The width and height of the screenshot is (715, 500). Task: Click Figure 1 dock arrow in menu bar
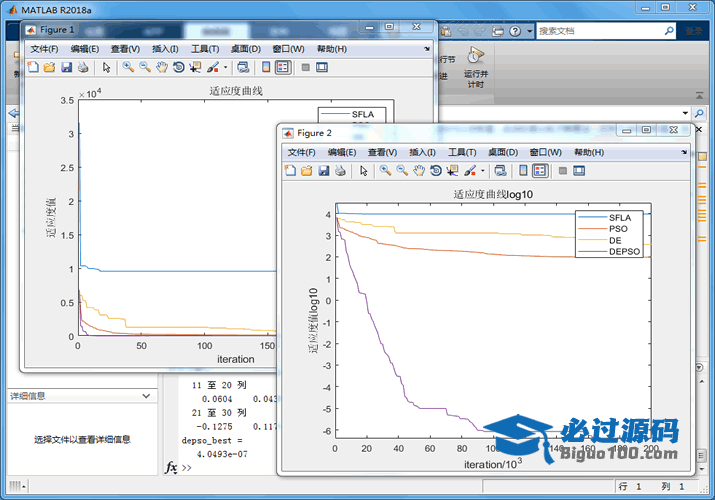coord(427,49)
